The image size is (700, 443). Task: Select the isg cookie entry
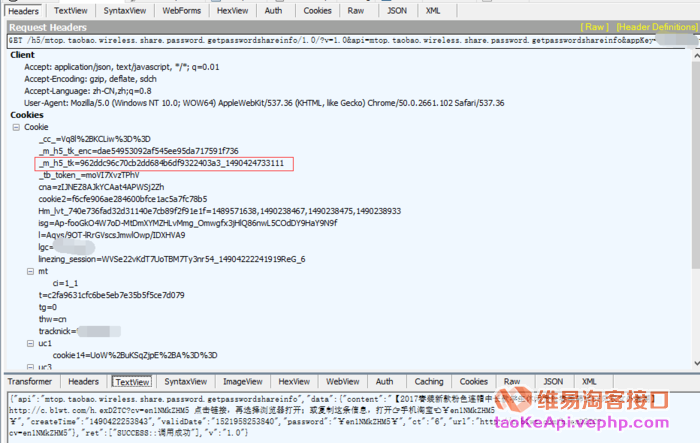tap(188, 223)
